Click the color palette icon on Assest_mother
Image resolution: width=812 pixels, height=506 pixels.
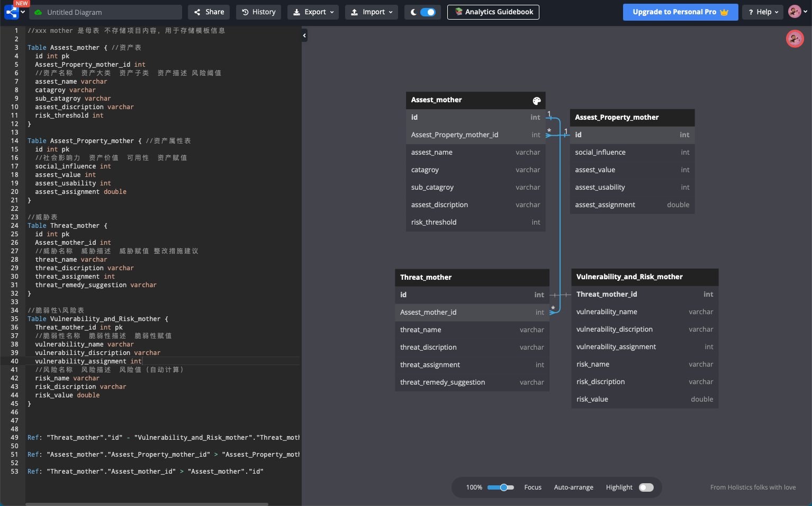pyautogui.click(x=536, y=101)
